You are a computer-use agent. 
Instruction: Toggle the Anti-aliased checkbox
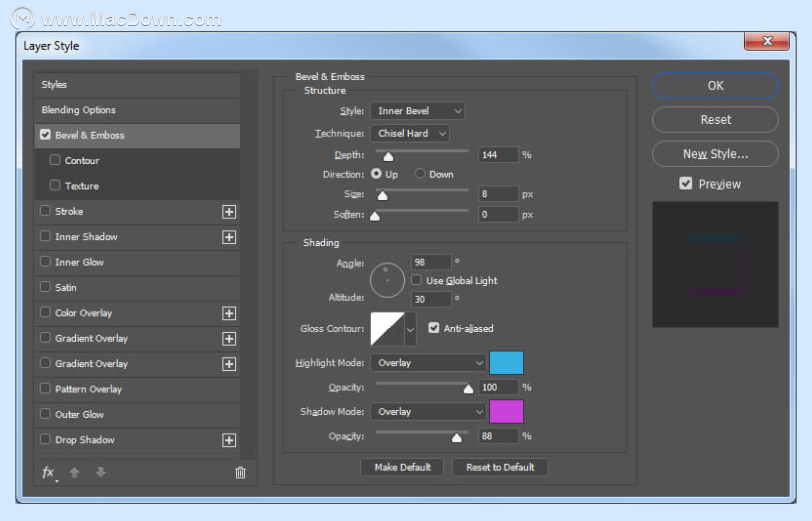click(x=434, y=328)
